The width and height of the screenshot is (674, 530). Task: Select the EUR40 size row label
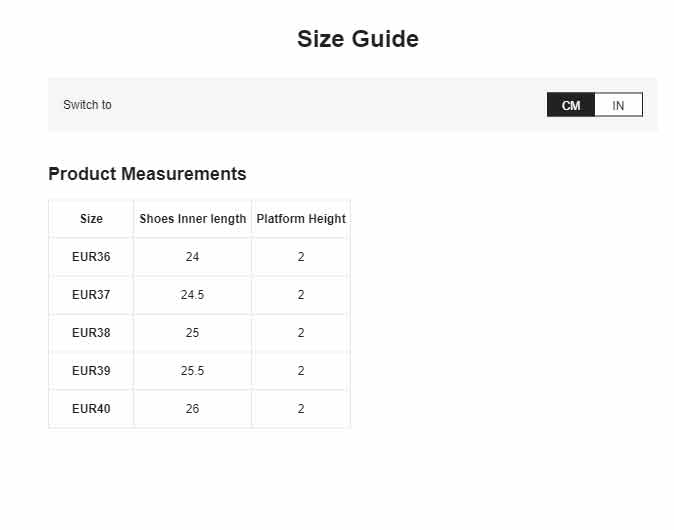(91, 409)
